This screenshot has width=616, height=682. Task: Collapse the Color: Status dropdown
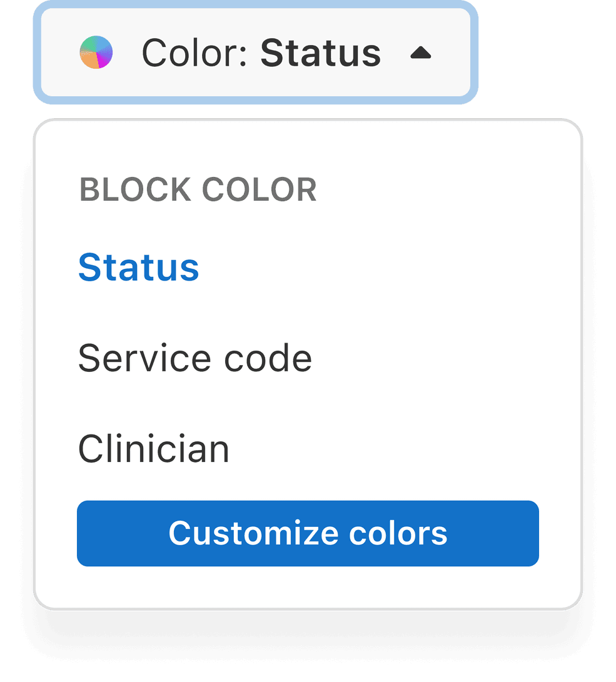click(x=255, y=52)
